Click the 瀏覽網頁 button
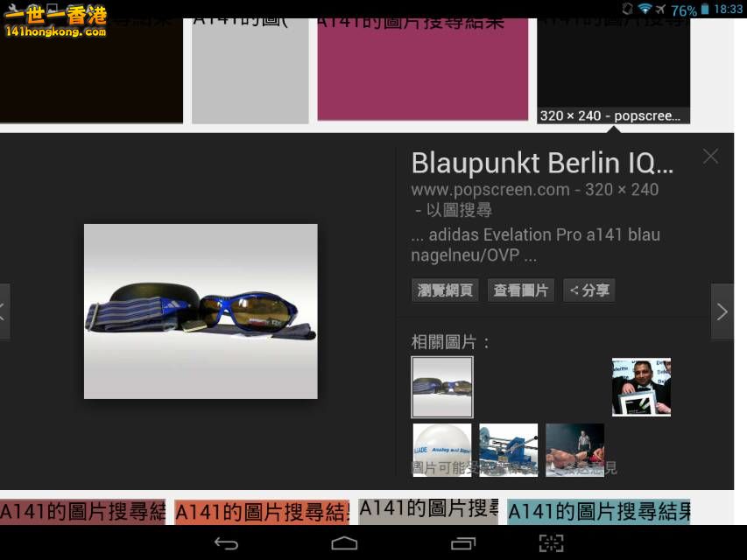 click(445, 290)
